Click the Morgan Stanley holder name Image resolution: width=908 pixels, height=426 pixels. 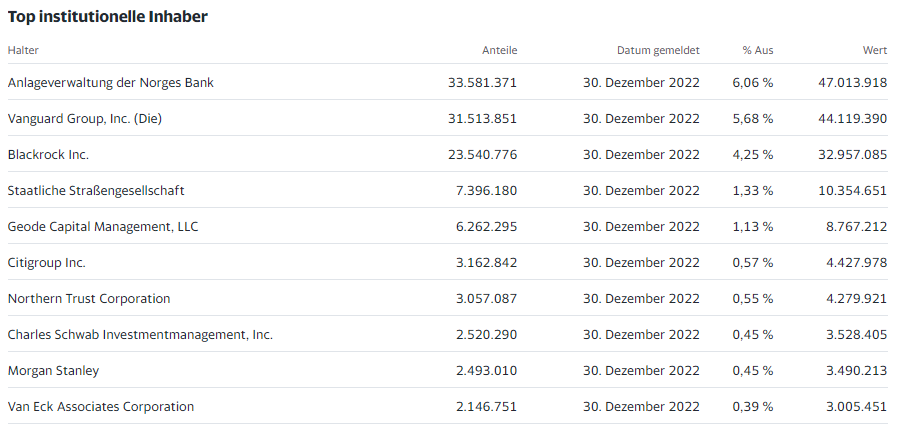(53, 370)
